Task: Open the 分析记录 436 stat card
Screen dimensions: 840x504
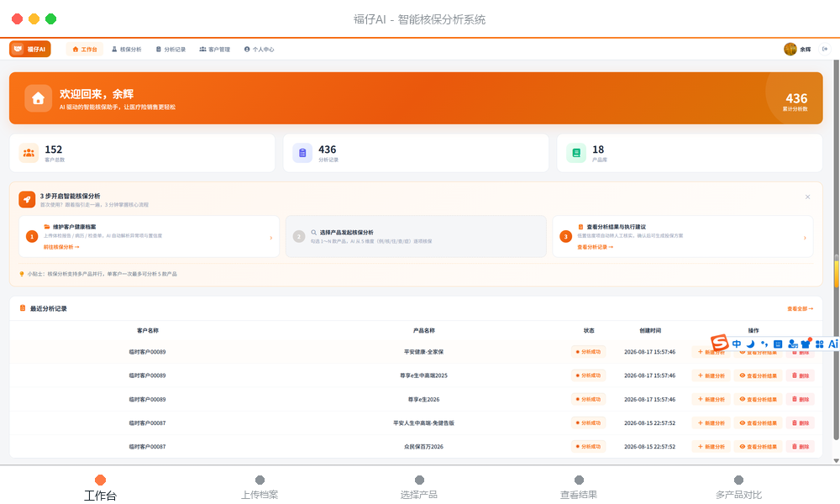Action: 416,153
